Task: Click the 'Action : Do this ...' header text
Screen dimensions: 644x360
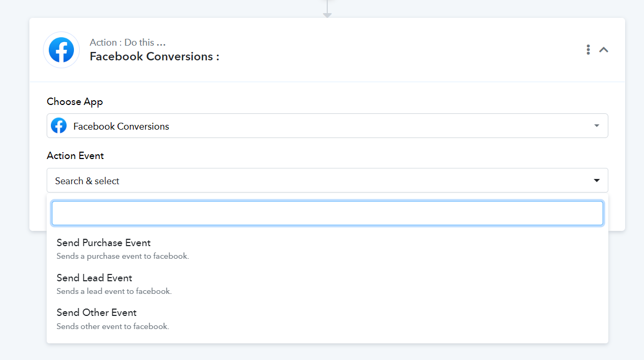Action: pos(128,43)
